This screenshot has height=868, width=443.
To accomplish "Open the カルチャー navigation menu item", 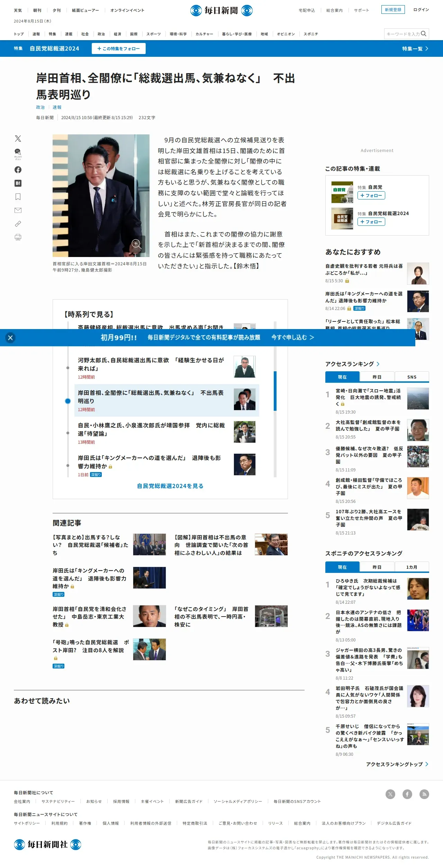I will coord(204,34).
